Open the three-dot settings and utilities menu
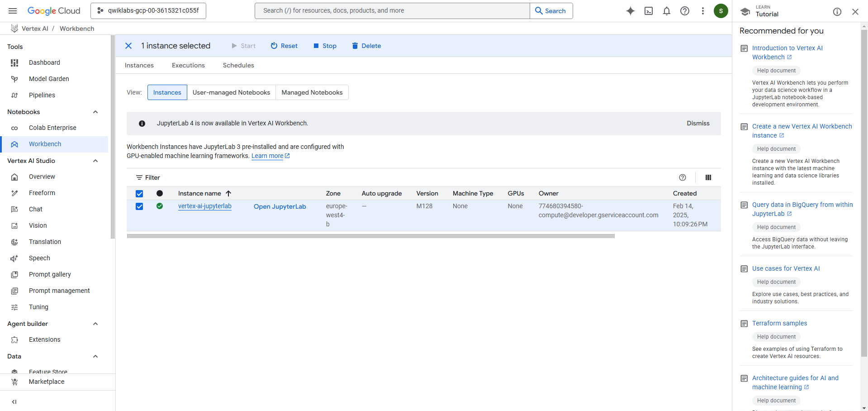The height and width of the screenshot is (411, 868). [703, 11]
